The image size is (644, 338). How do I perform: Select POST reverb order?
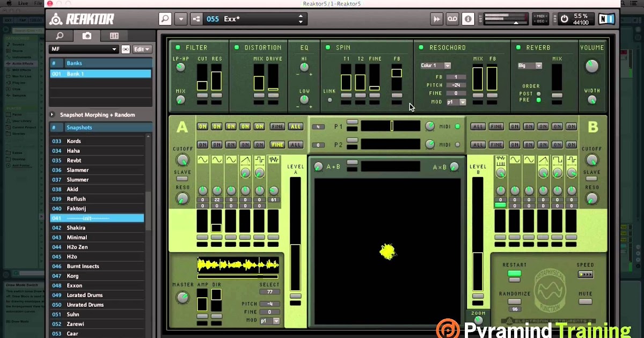539,93
